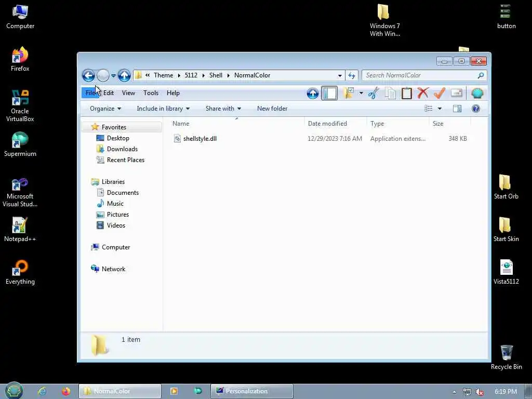
Task: Expand the folder options toolbar arrow
Action: [x=361, y=93]
